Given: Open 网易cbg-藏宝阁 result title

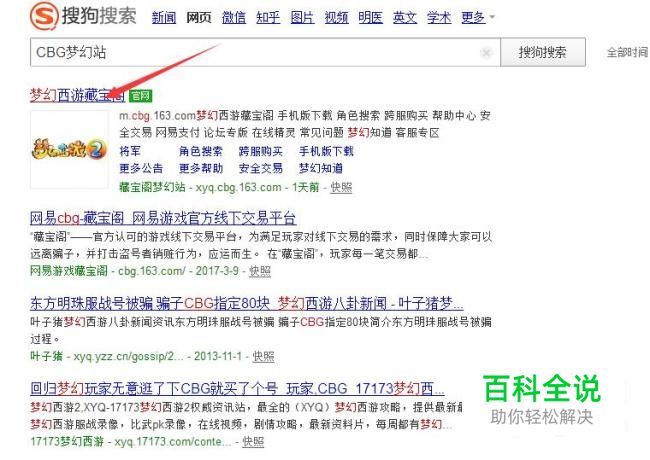Looking at the screenshot, I should [163, 218].
